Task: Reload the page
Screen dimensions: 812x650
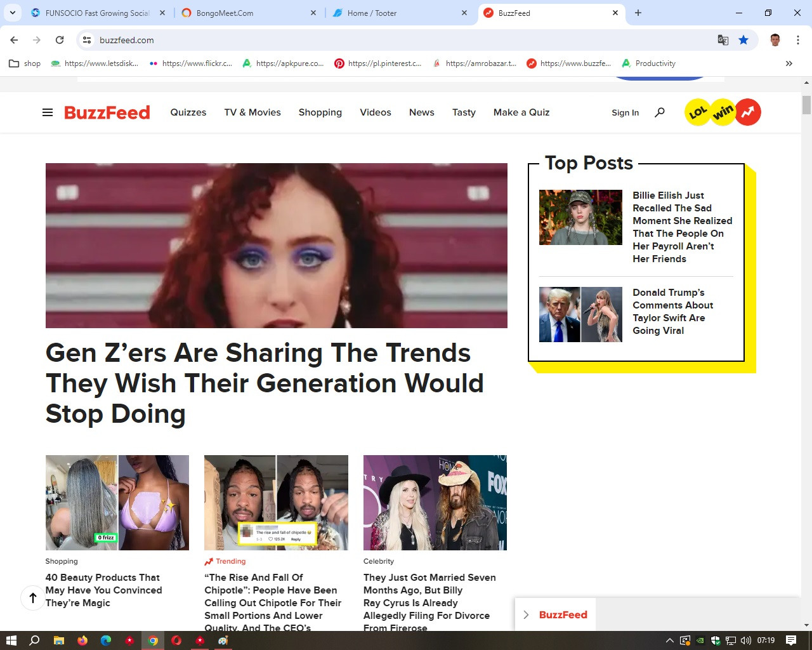Action: [x=60, y=40]
